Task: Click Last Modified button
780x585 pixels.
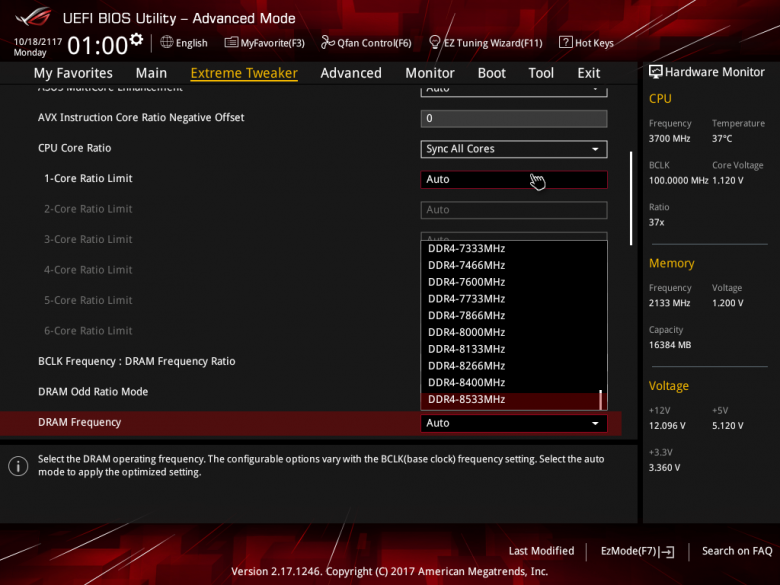Action: [x=541, y=551]
